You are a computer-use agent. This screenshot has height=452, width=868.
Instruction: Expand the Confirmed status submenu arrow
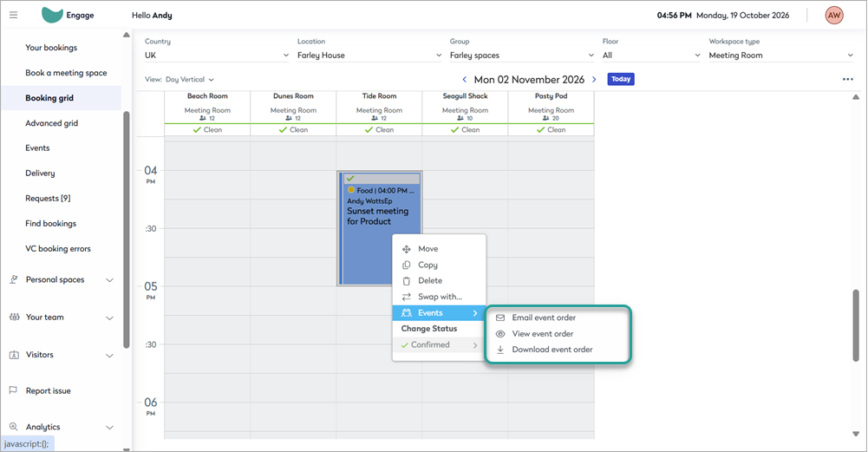(x=475, y=345)
